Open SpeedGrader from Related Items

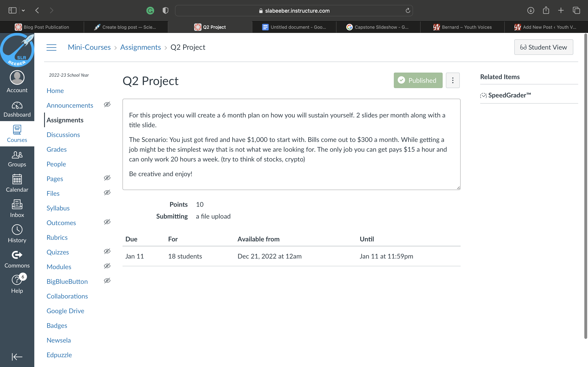click(x=509, y=95)
